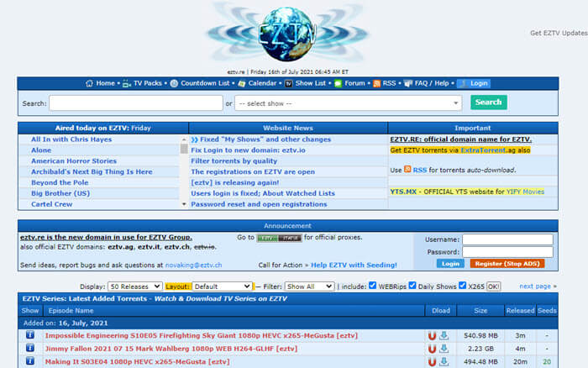
Task: Open Forum in the navigation bar
Action: point(354,83)
